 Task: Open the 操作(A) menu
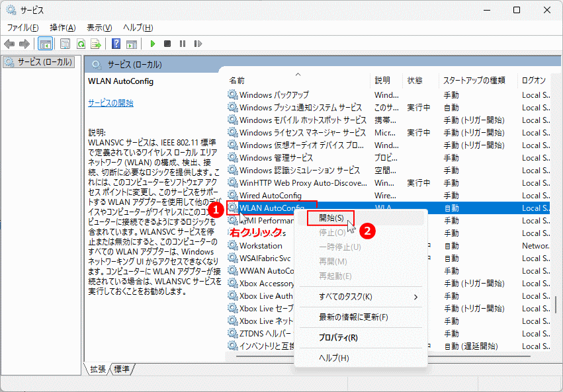click(62, 28)
